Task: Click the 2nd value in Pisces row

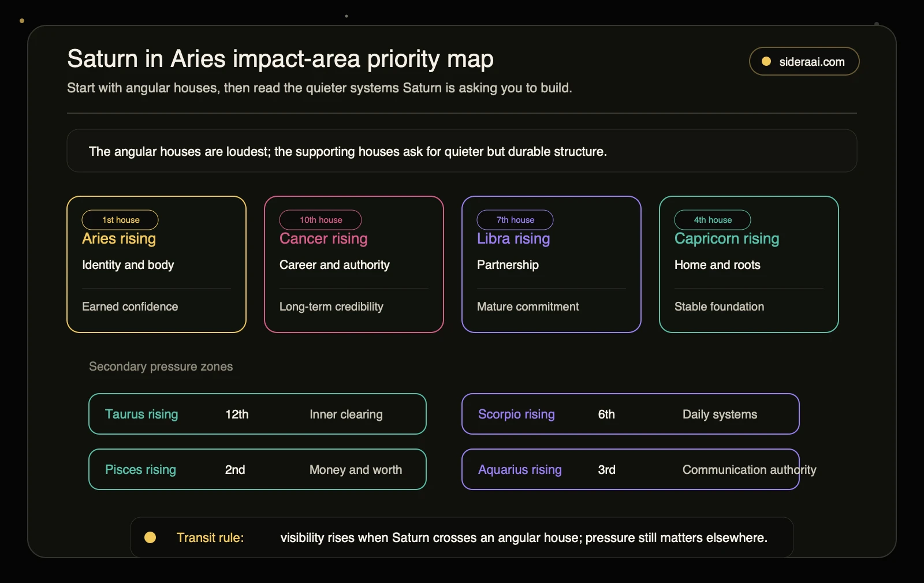Action: [x=235, y=470]
